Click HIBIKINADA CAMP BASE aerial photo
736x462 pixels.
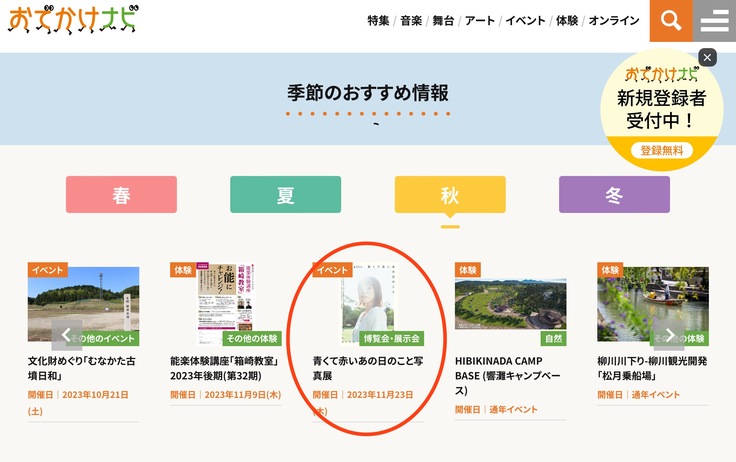point(510,305)
